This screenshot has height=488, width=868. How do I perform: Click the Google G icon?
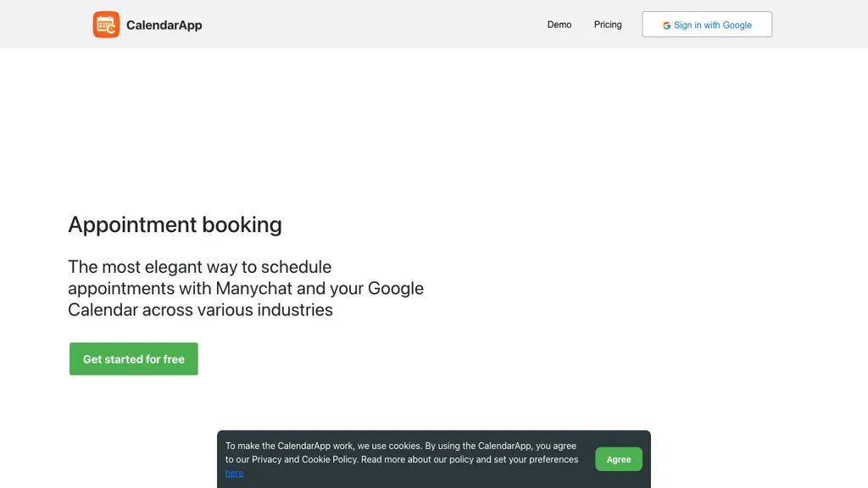[667, 25]
